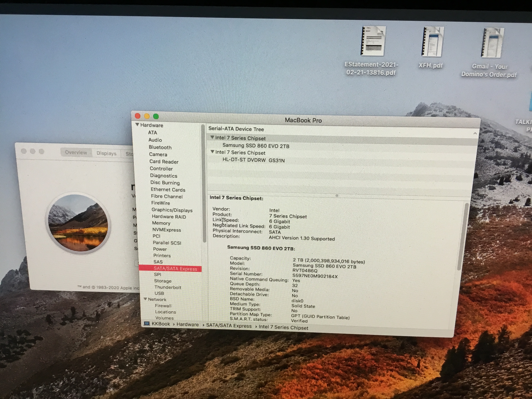532x399 pixels.
Task: Click the macOS High Sierra circular image
Action: (78, 223)
